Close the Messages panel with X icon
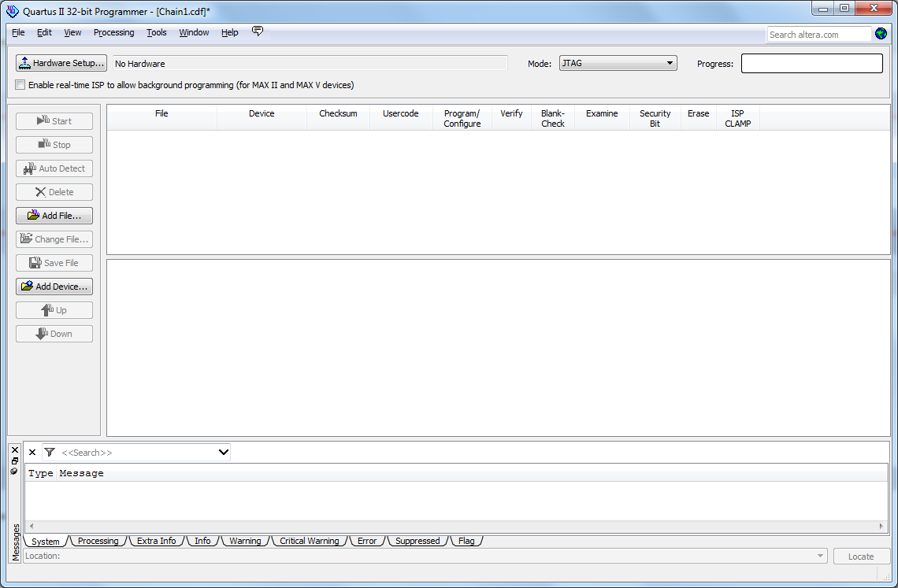The height and width of the screenshot is (588, 898). pos(15,450)
